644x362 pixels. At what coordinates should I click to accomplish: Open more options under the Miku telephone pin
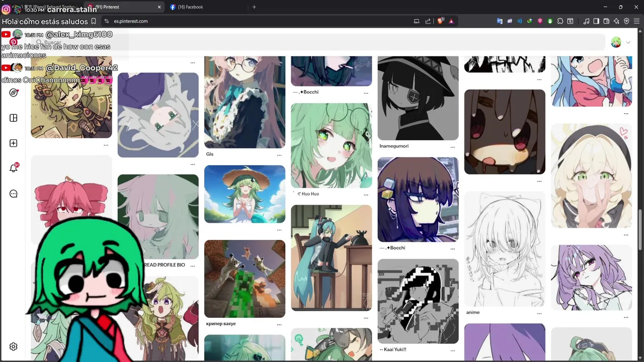tap(366, 318)
